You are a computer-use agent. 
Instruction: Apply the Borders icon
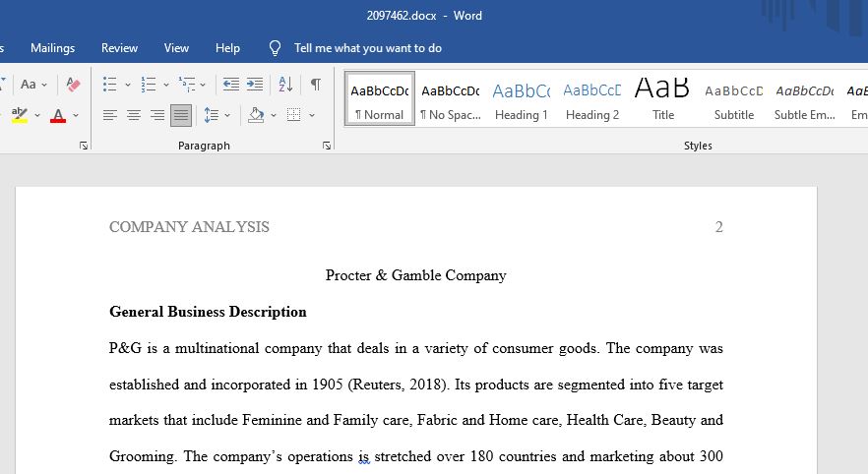point(294,115)
